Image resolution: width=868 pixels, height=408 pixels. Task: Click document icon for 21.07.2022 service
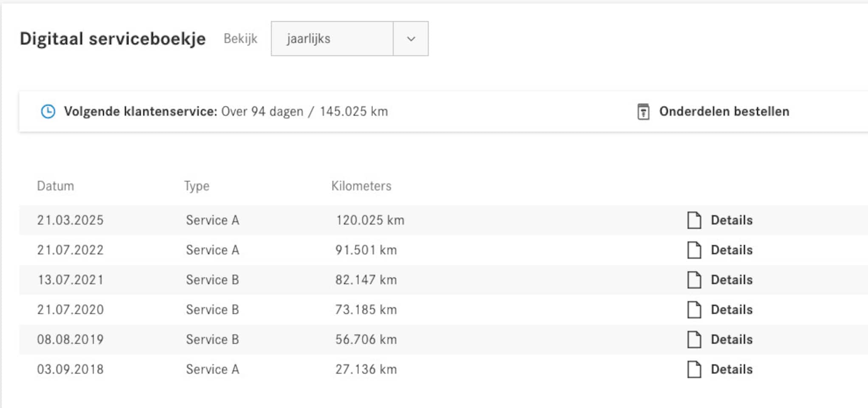click(x=694, y=250)
